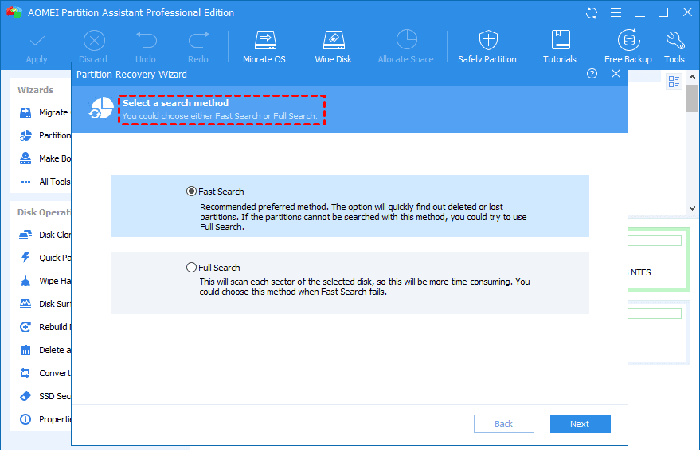Image resolution: width=700 pixels, height=450 pixels.
Task: Click the Next button
Action: point(580,424)
